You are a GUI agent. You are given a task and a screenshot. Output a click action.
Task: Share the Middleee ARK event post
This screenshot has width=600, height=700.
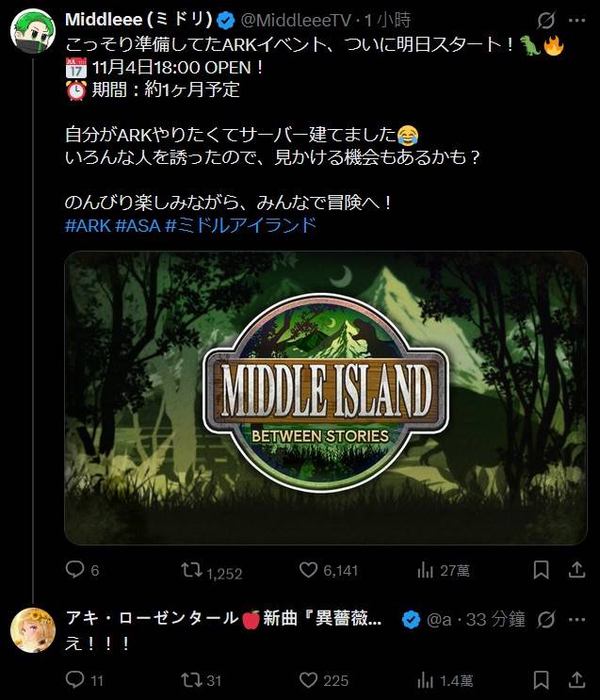(576, 570)
